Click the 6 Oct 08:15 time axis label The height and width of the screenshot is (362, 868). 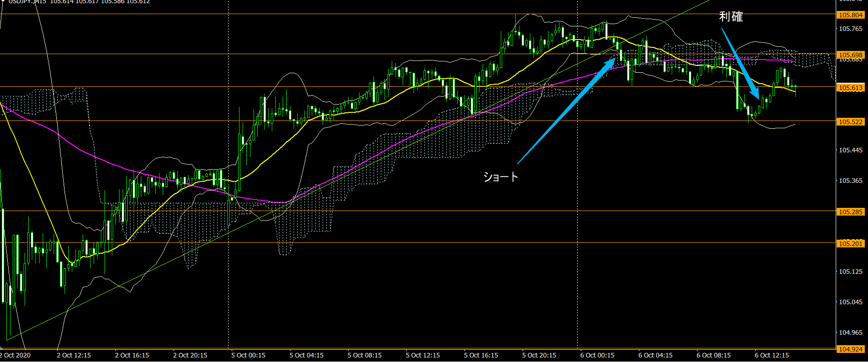[x=713, y=355]
